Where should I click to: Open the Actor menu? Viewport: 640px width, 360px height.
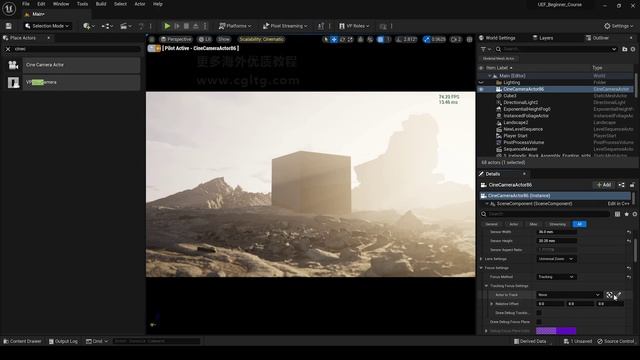point(140,4)
